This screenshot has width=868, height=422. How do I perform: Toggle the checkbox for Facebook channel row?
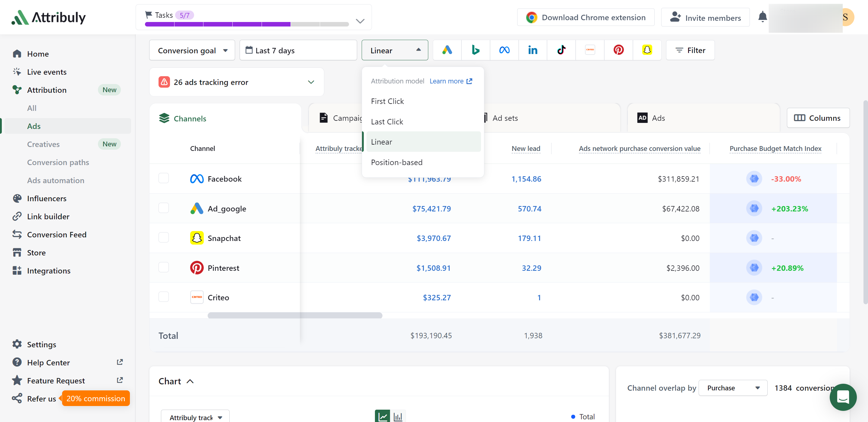164,178
